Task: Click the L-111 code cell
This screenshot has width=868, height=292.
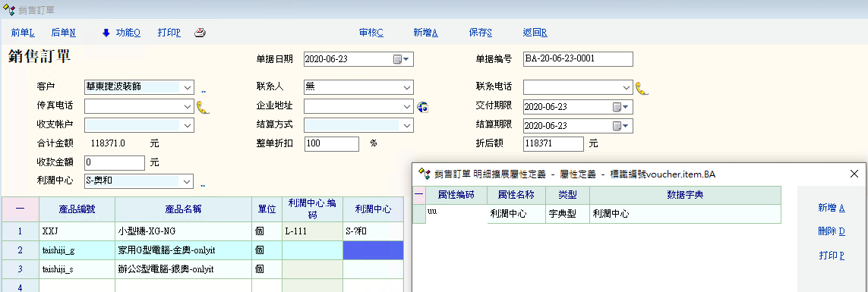Action: [x=313, y=232]
